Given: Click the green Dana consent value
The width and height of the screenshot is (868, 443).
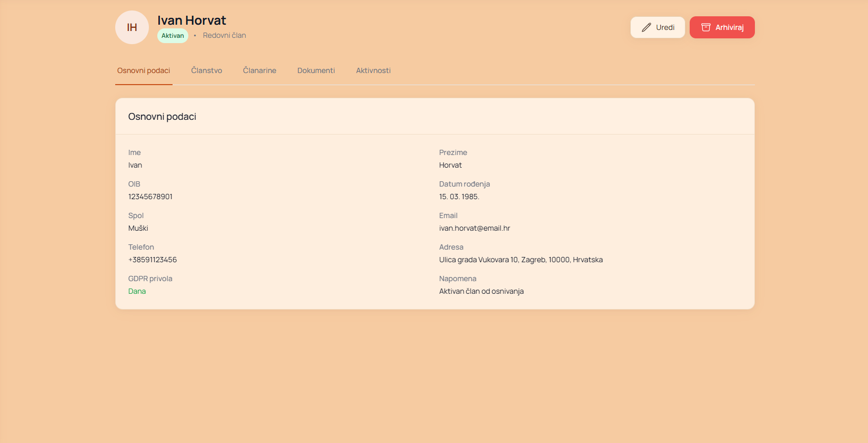Looking at the screenshot, I should click(x=137, y=291).
